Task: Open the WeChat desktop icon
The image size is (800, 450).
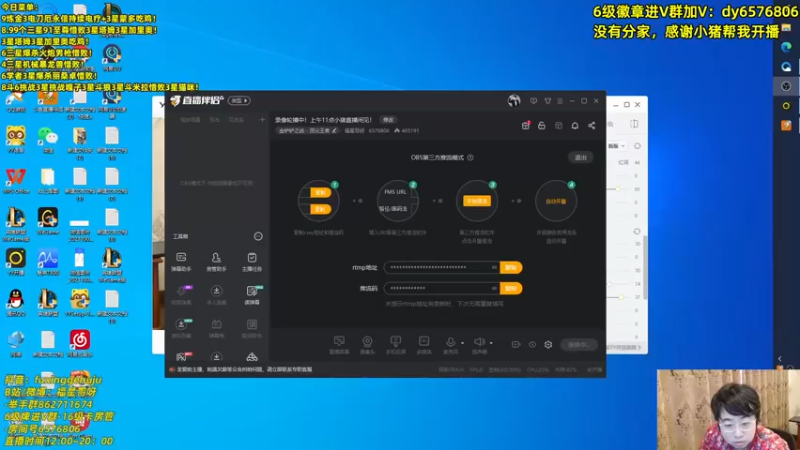Action: point(48,139)
